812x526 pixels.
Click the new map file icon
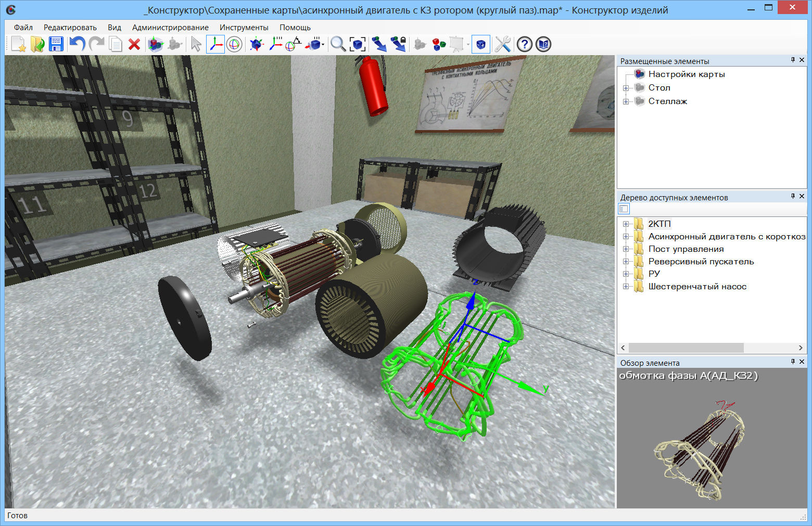18,45
